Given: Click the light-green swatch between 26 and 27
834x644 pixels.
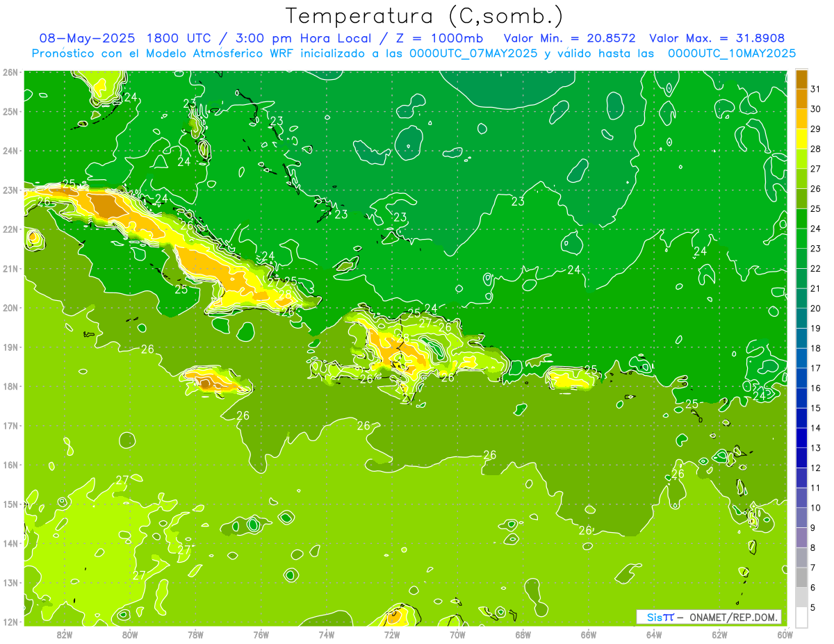Looking at the screenshot, I should point(801,179).
